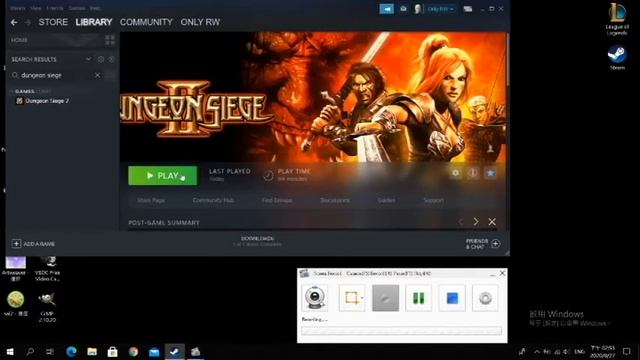The image size is (640, 360).
Task: Open the COMMUNITY tab
Action: (x=146, y=22)
